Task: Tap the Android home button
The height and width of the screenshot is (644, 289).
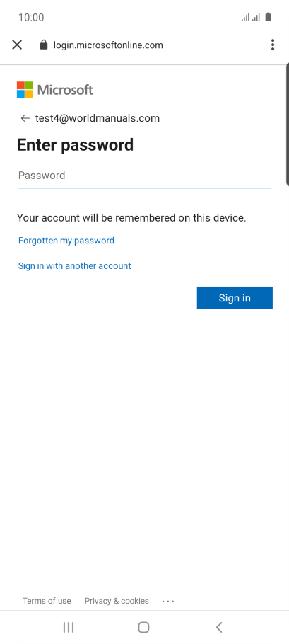Action: coord(143,627)
